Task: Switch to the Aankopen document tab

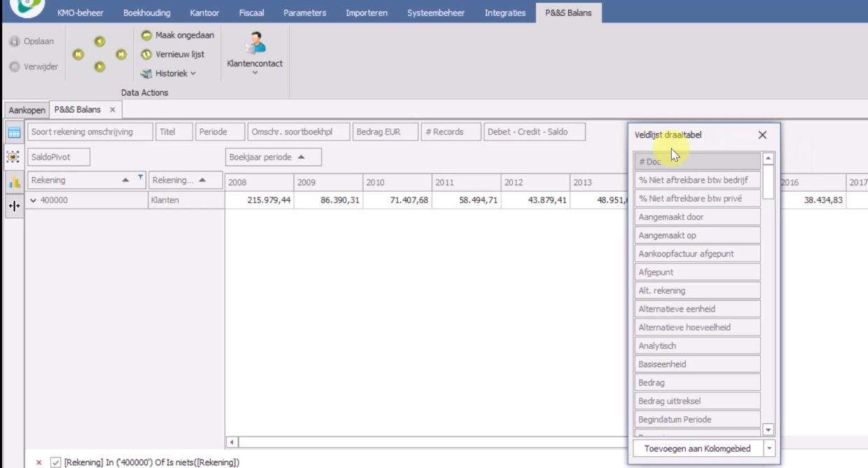Action: point(27,110)
